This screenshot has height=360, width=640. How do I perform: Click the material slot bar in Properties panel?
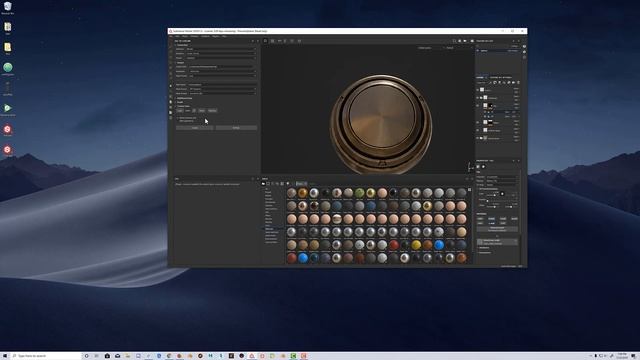pos(497,242)
